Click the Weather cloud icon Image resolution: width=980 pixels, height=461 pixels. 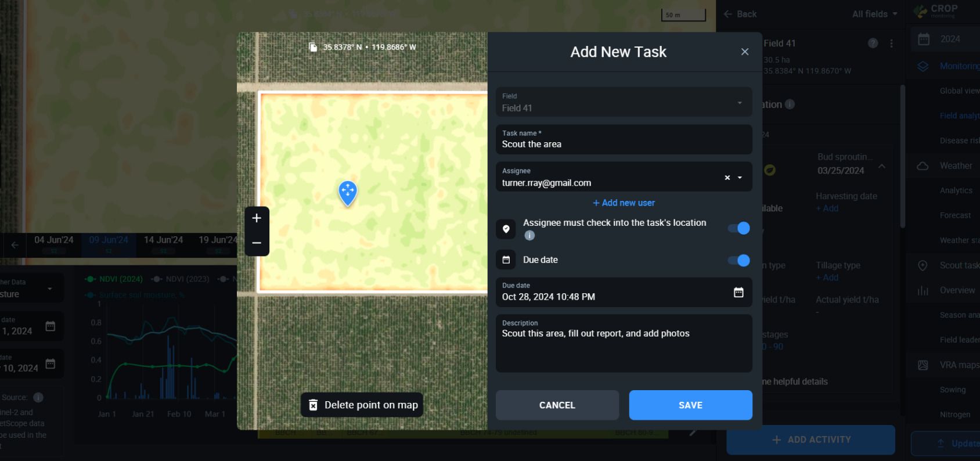[x=923, y=166]
